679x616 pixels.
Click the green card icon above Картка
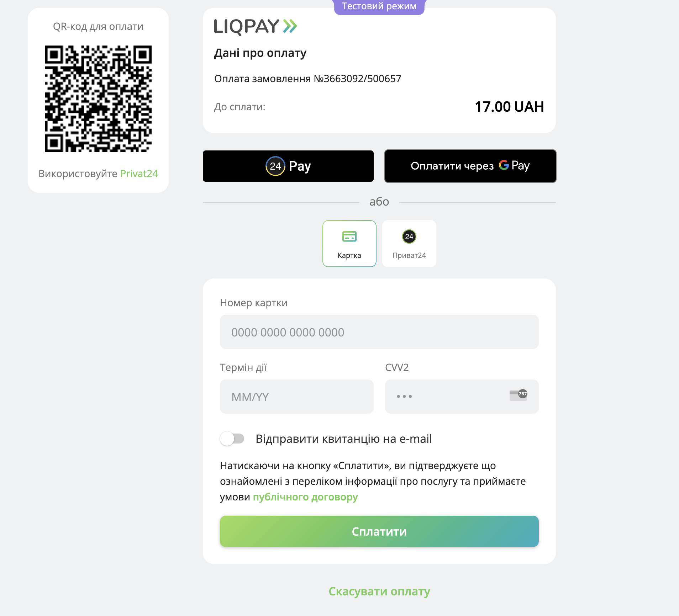click(x=349, y=236)
